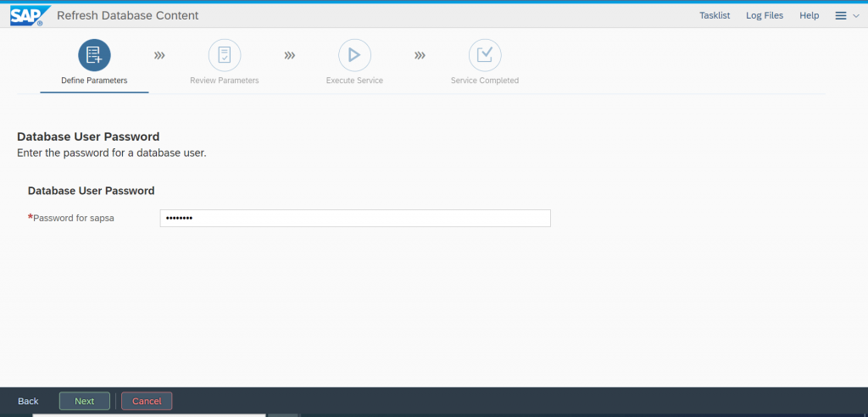Open the Help link
The width and height of the screenshot is (868, 417).
pos(809,15)
